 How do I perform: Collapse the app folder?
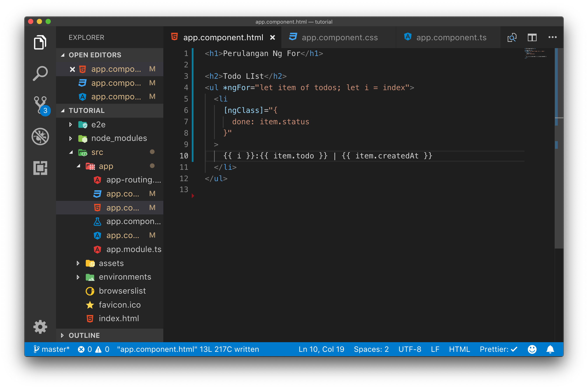pyautogui.click(x=110, y=166)
